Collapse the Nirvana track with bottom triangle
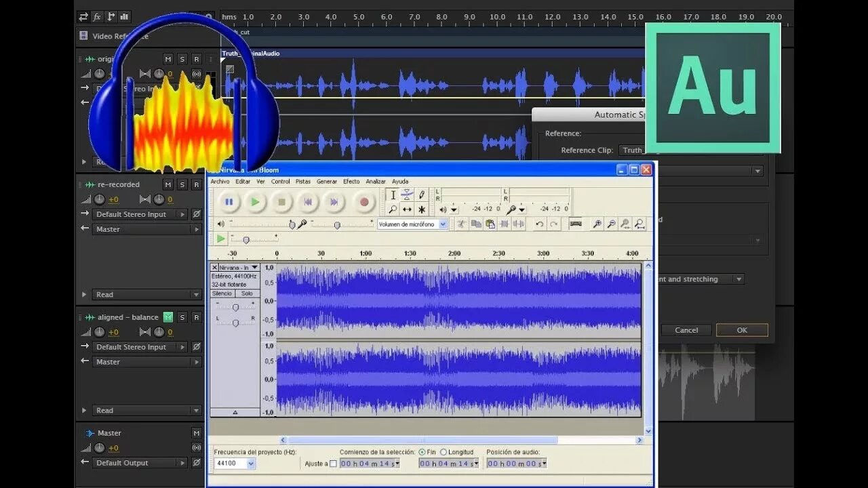The width and height of the screenshot is (868, 488). point(235,412)
